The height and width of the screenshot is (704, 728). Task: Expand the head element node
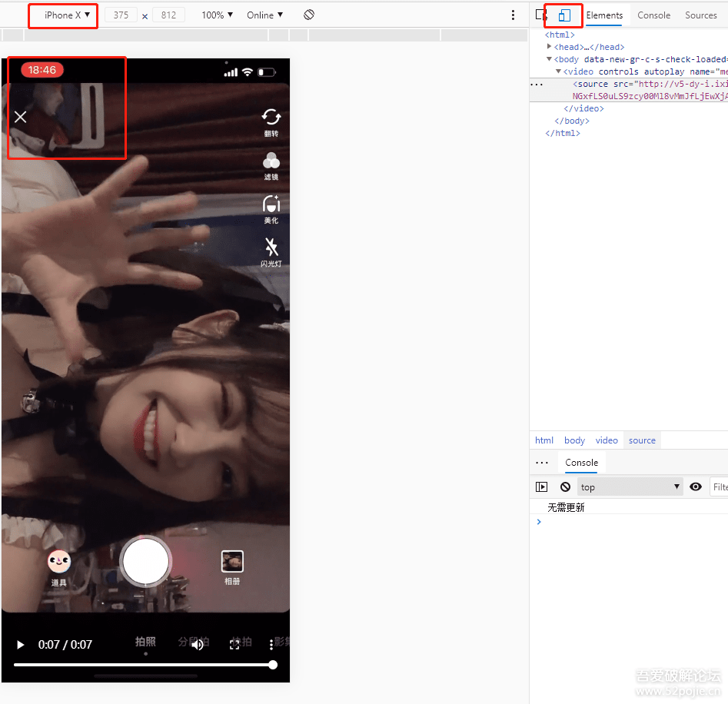pos(550,47)
